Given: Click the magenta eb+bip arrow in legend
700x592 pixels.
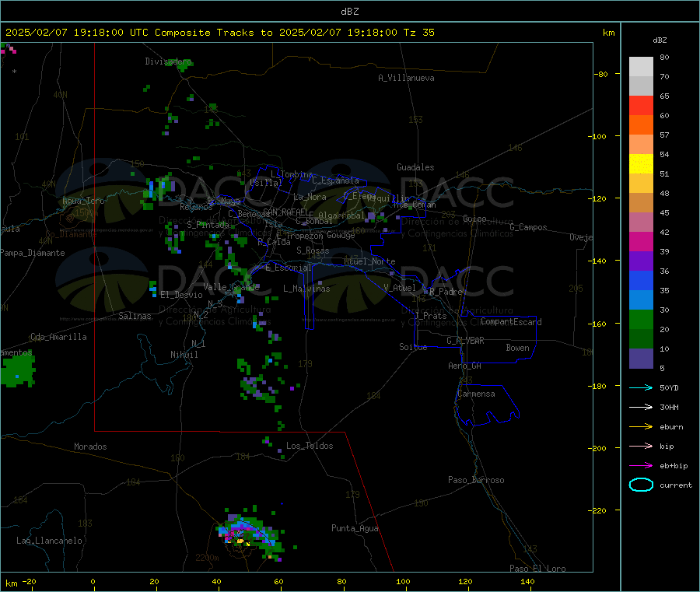Looking at the screenshot, I should 641,466.
